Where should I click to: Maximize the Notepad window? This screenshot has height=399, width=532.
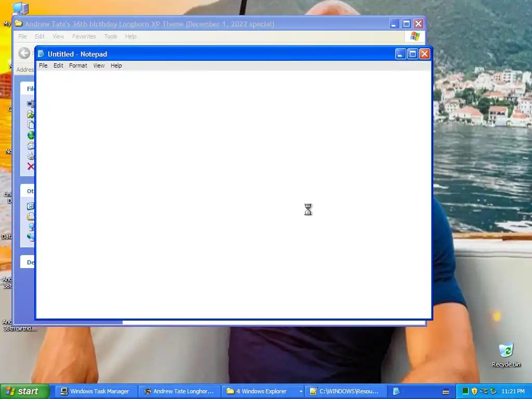(x=413, y=54)
